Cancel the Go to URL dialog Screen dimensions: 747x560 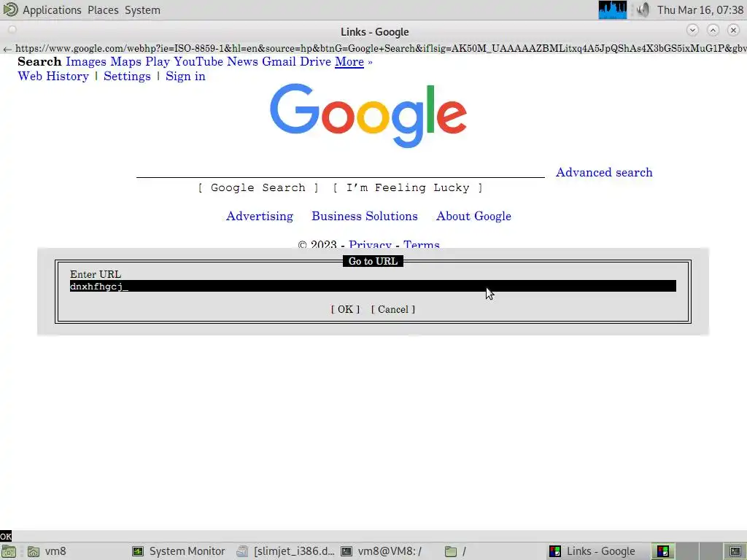click(393, 309)
